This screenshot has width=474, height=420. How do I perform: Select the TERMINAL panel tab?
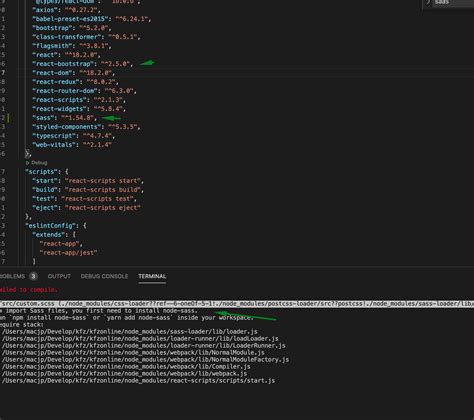152,276
